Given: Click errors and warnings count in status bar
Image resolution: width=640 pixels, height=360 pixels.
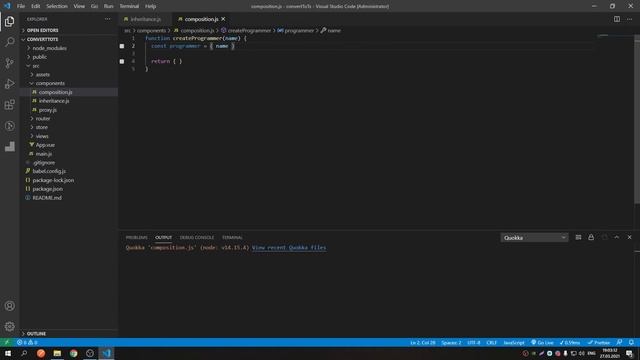Looking at the screenshot, I should point(27,342).
